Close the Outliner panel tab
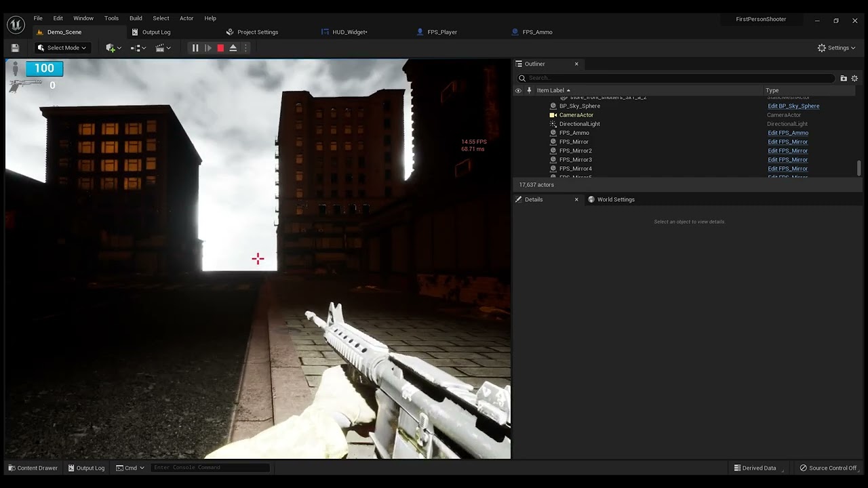This screenshot has width=868, height=488. (576, 64)
